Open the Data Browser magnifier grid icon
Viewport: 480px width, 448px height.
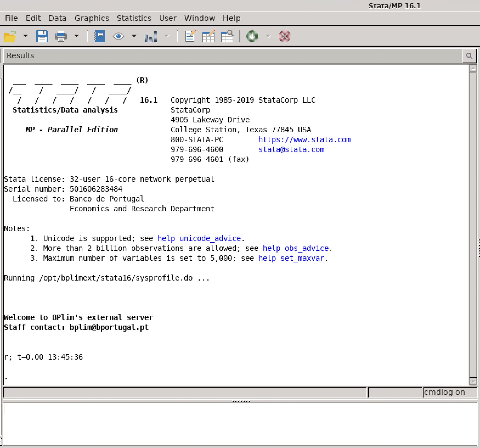tap(227, 36)
